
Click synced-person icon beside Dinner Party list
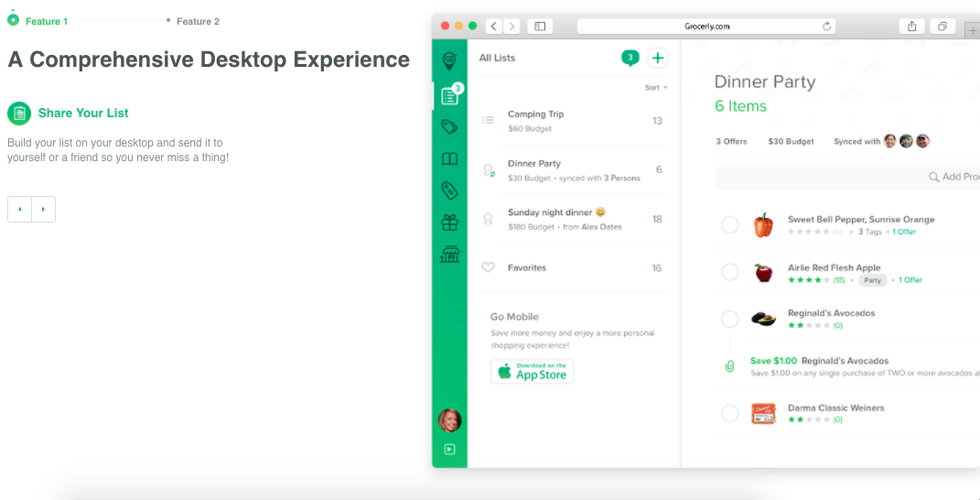click(489, 170)
